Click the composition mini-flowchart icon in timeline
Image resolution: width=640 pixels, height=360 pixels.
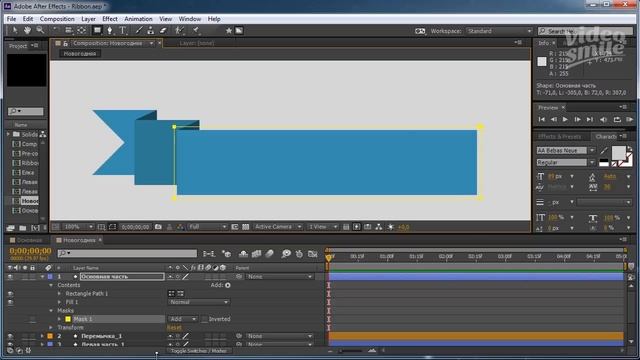209,254
